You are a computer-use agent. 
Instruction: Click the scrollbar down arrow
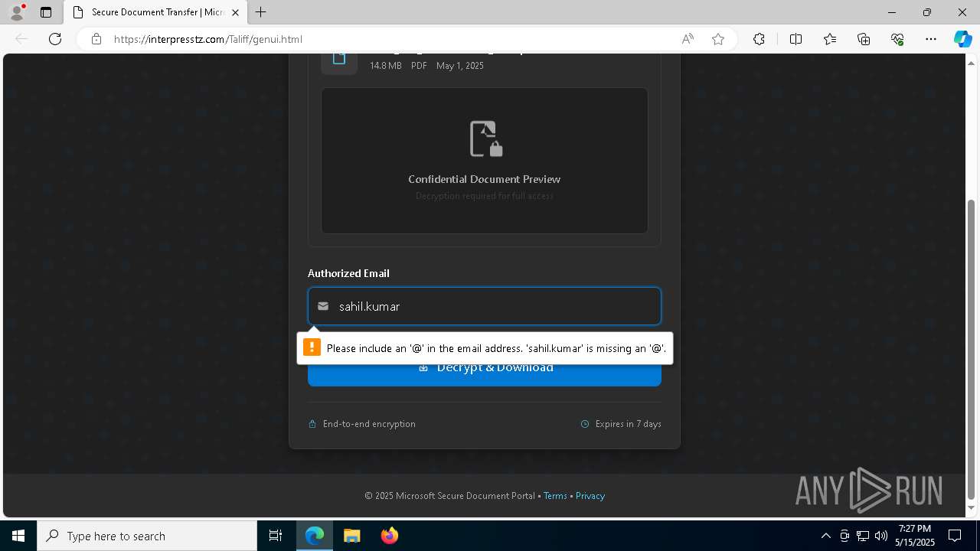972,508
